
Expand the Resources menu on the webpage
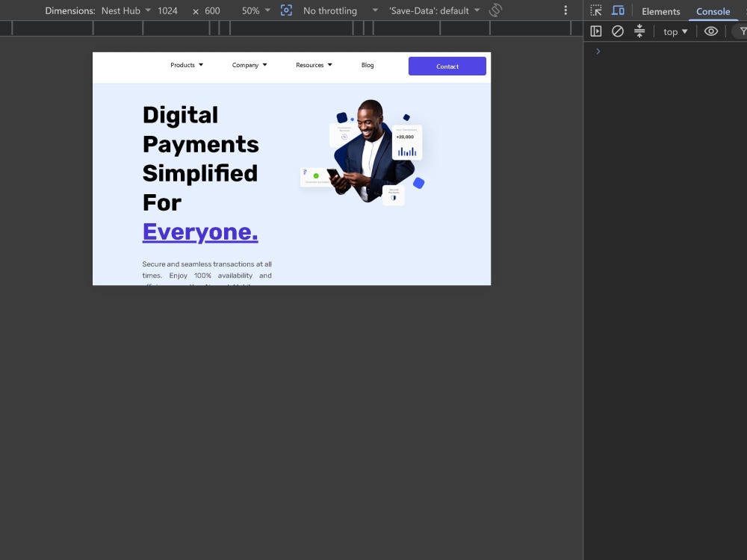314,65
